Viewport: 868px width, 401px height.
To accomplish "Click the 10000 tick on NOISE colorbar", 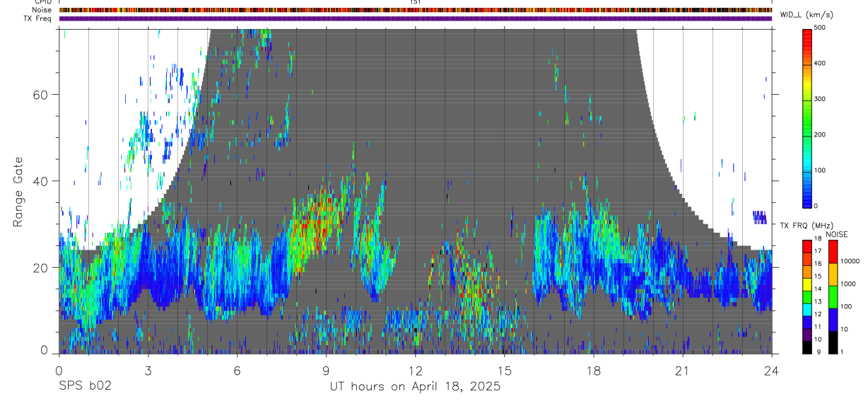I will (850, 262).
